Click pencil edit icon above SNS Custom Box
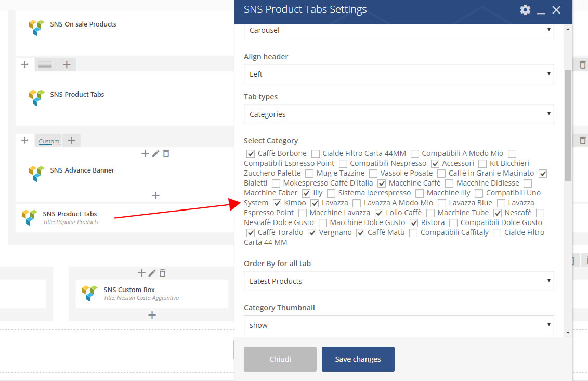 [152, 273]
